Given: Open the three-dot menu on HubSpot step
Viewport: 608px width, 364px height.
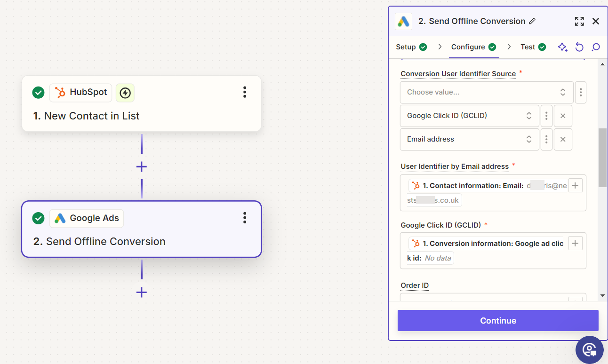Looking at the screenshot, I should tap(244, 92).
